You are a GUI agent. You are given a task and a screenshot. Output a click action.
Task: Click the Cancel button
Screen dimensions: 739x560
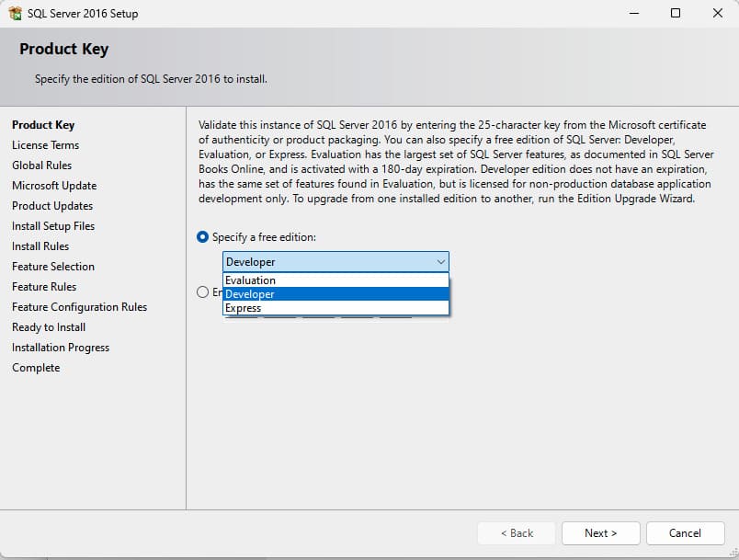point(685,533)
